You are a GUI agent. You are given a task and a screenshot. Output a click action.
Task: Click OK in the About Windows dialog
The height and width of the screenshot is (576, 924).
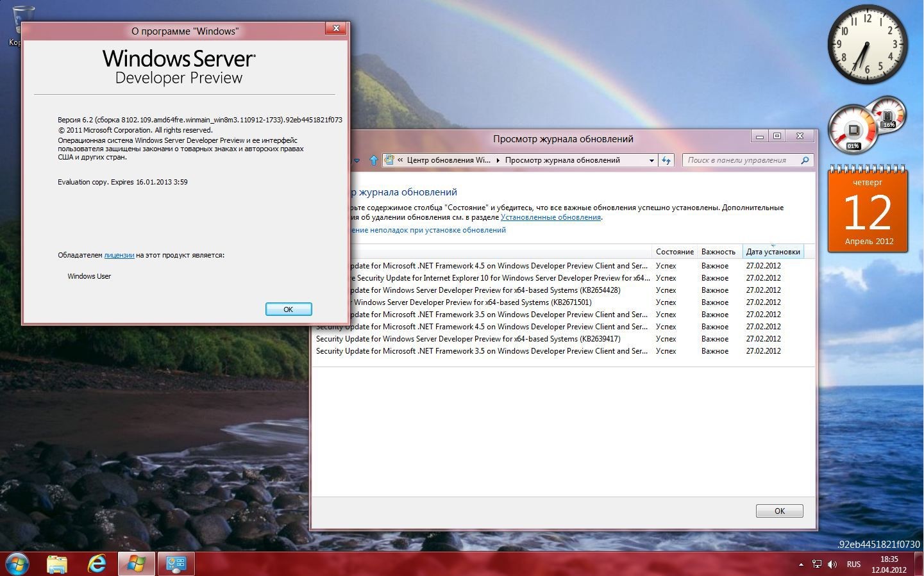[289, 309]
